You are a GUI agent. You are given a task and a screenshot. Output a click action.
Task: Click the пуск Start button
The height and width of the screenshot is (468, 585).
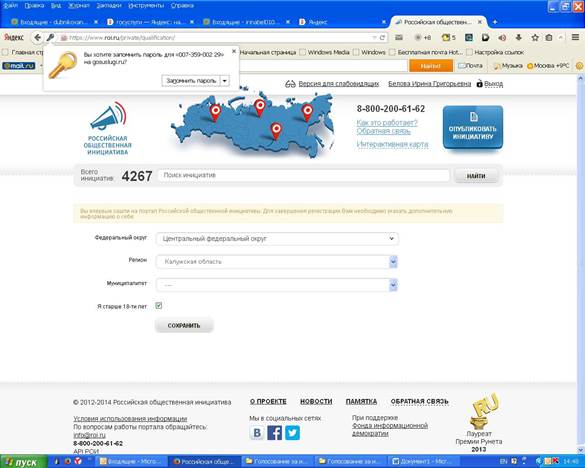point(24,462)
